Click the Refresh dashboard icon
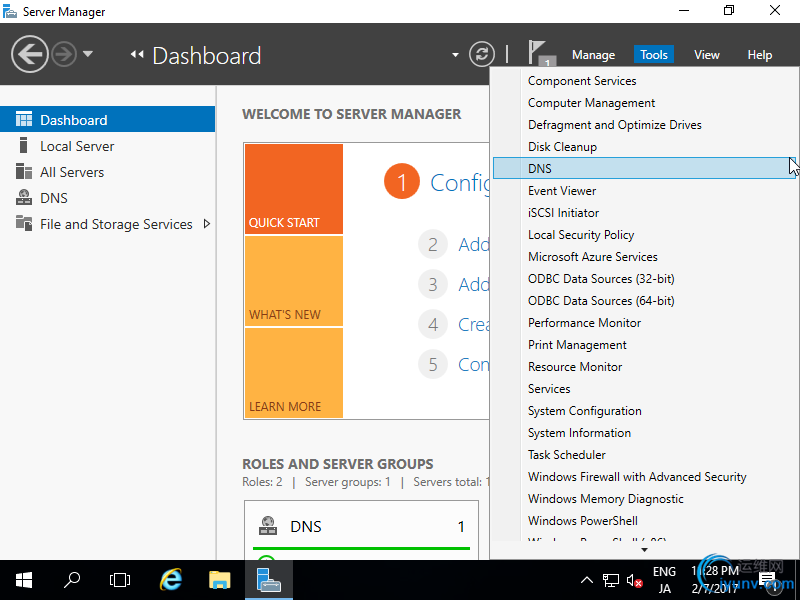 (x=482, y=54)
